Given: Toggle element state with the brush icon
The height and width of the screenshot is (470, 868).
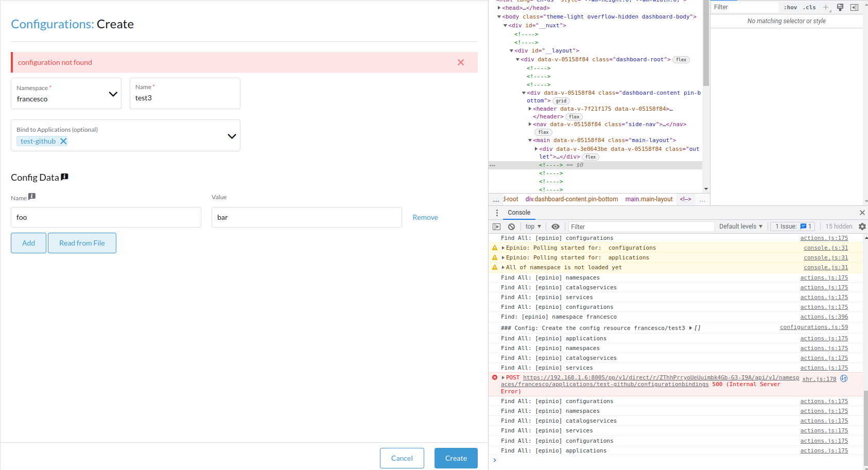Looking at the screenshot, I should pos(840,7).
